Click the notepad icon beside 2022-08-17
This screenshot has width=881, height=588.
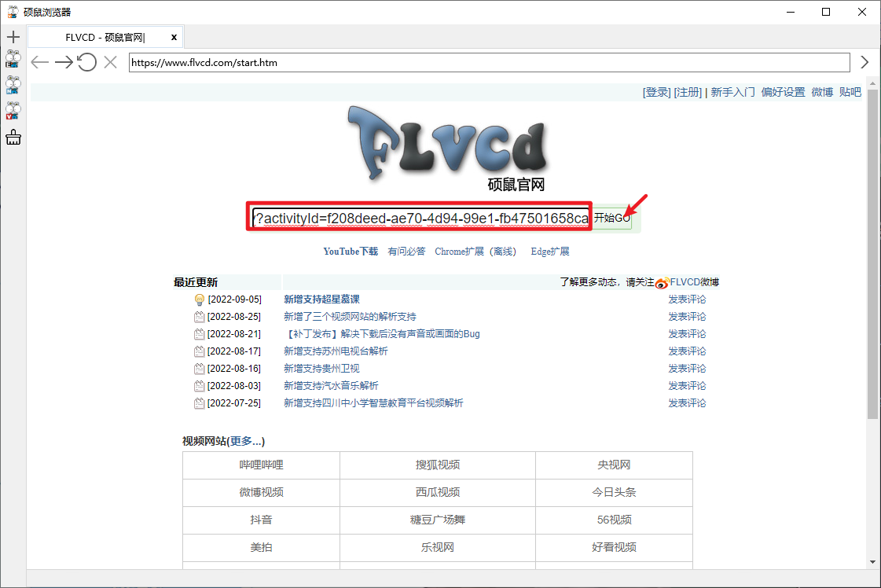199,351
